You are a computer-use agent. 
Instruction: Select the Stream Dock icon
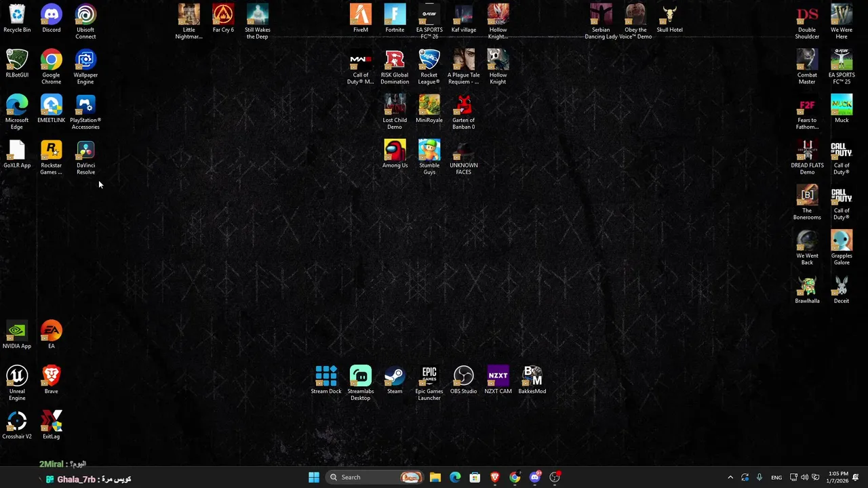tap(326, 380)
